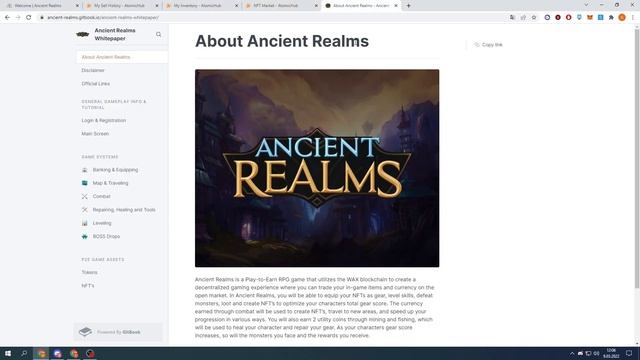Click the Map & Traveling icon
Viewport: 640px width, 360px height.
(84, 183)
